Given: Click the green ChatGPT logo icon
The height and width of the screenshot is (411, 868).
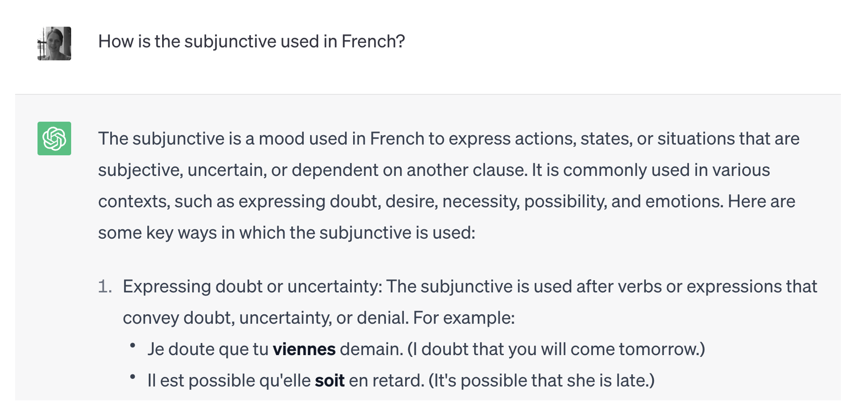Looking at the screenshot, I should 54,138.
